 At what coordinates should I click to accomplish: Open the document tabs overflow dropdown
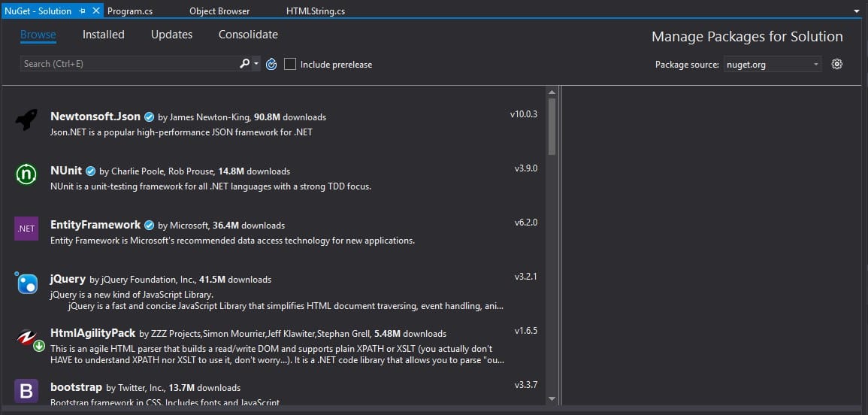(857, 11)
